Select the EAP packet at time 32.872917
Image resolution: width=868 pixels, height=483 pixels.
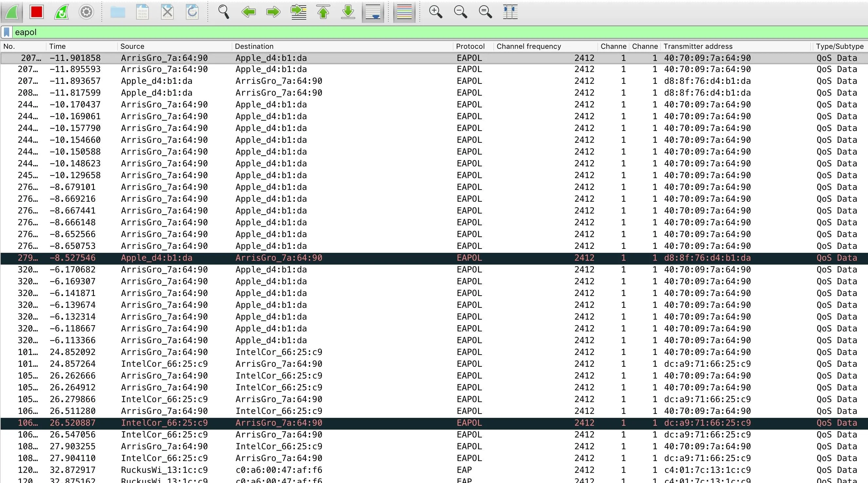tap(434, 470)
